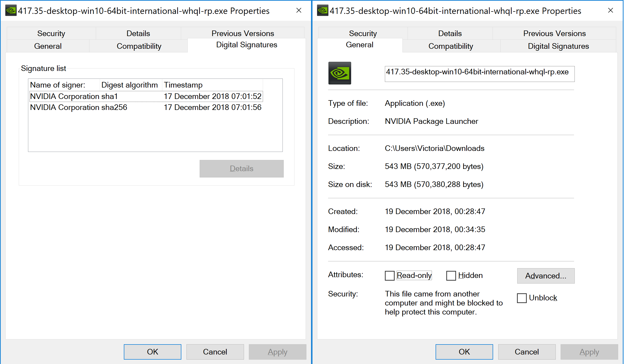Click location 'C:\Users\Victoria\Downloads'
The image size is (624, 364).
click(x=435, y=148)
